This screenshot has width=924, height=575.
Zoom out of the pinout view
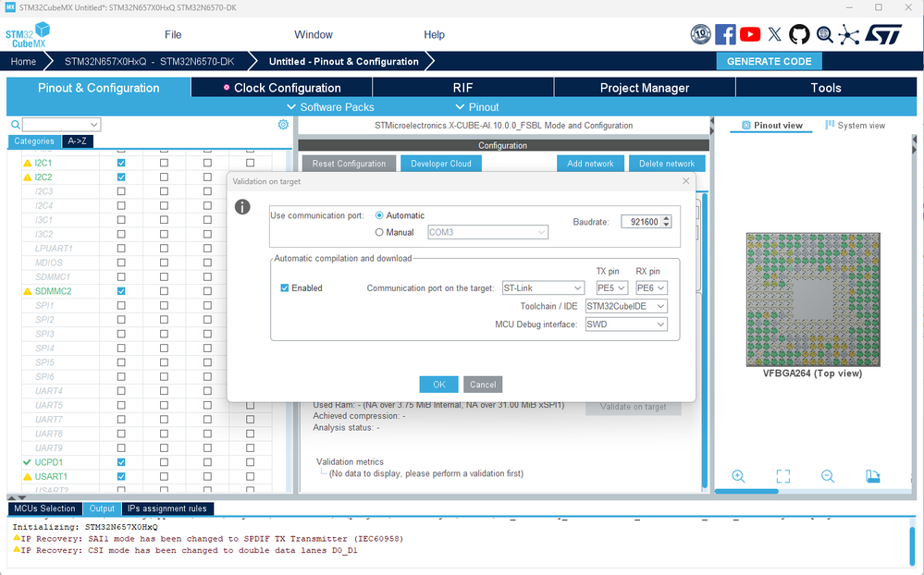click(x=828, y=476)
